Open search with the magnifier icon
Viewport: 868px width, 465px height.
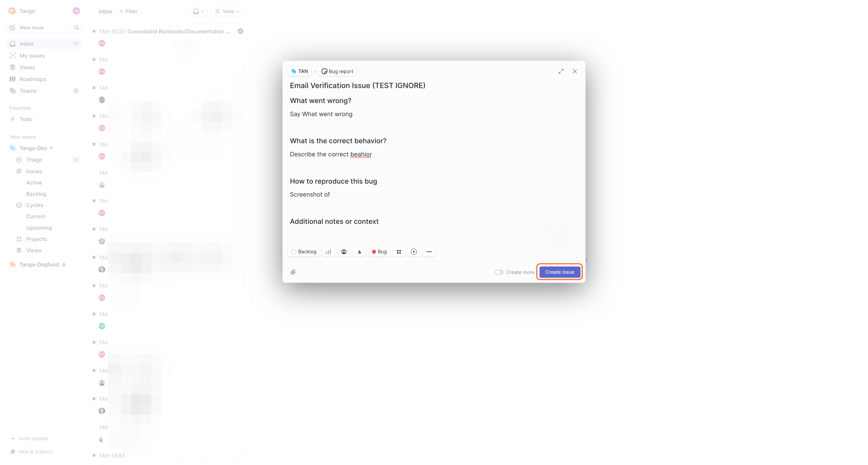point(77,28)
